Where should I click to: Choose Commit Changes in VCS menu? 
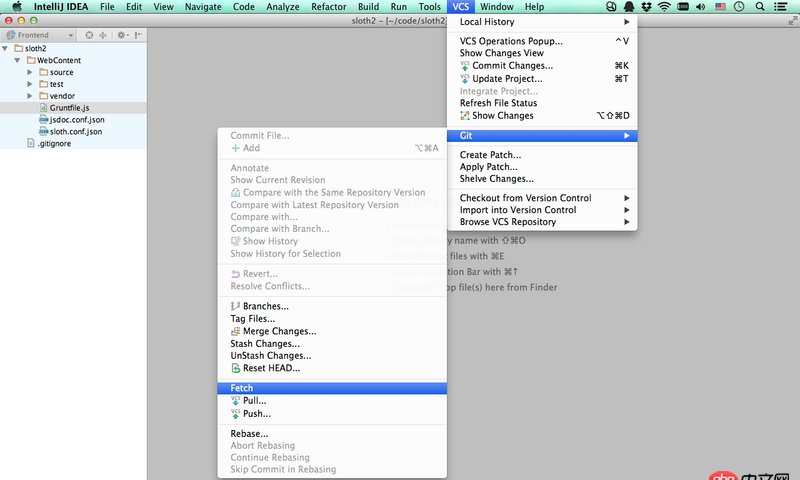tap(542, 65)
